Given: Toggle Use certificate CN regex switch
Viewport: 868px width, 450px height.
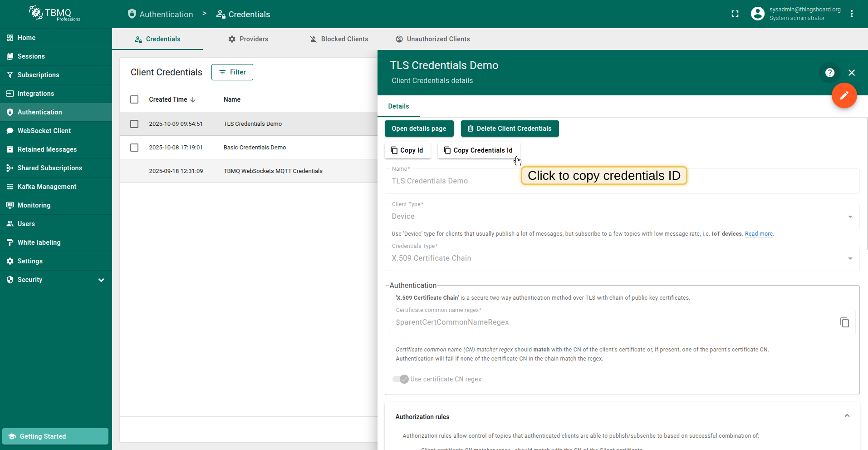Looking at the screenshot, I should point(401,379).
